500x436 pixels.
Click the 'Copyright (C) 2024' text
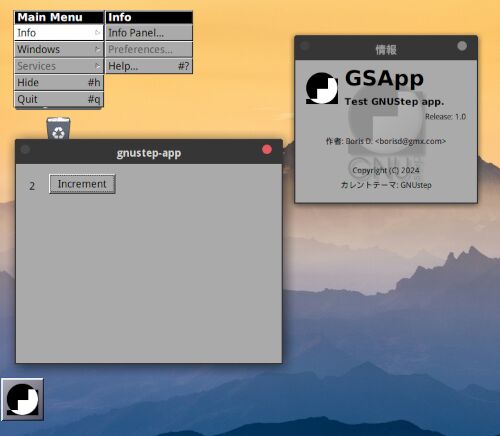(x=386, y=170)
